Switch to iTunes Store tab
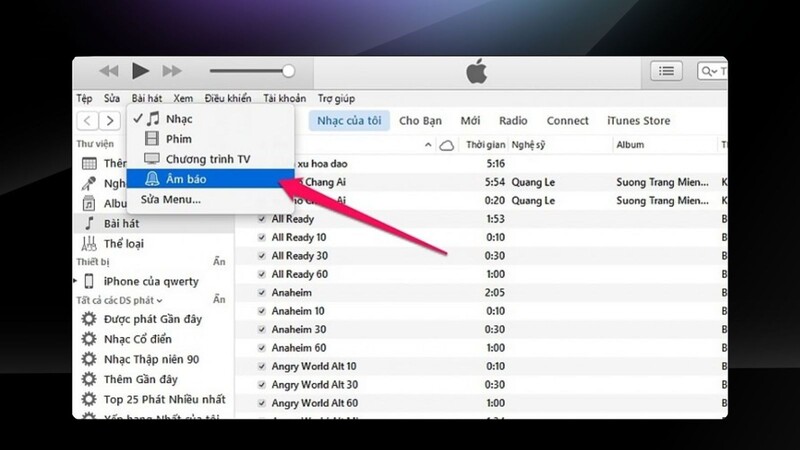 click(x=638, y=121)
